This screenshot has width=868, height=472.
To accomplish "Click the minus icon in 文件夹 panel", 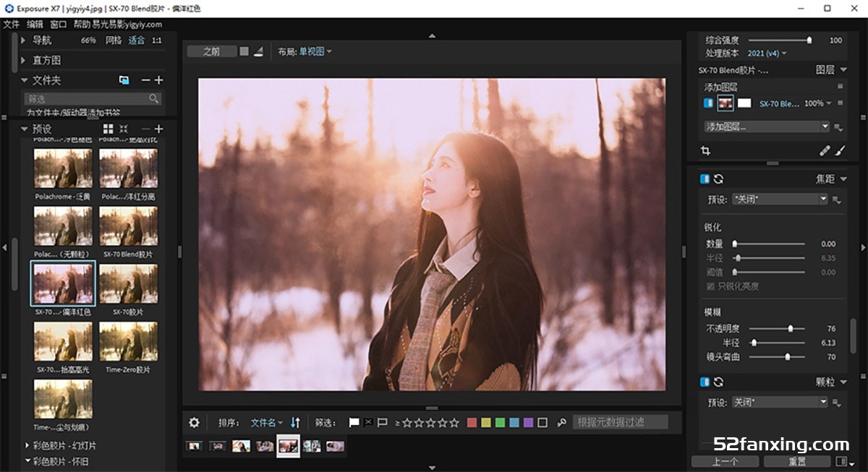I will (x=145, y=80).
